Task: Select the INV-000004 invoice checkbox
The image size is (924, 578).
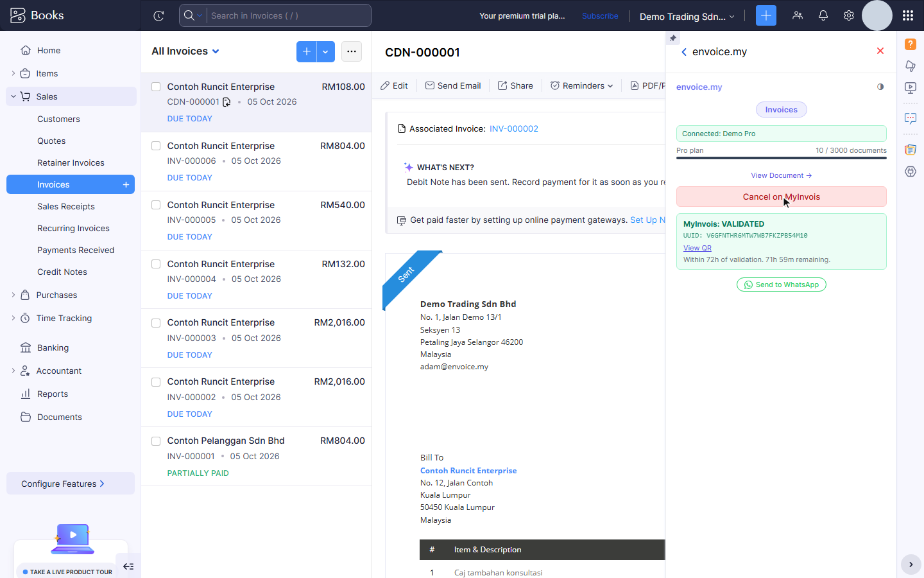Action: tap(156, 264)
